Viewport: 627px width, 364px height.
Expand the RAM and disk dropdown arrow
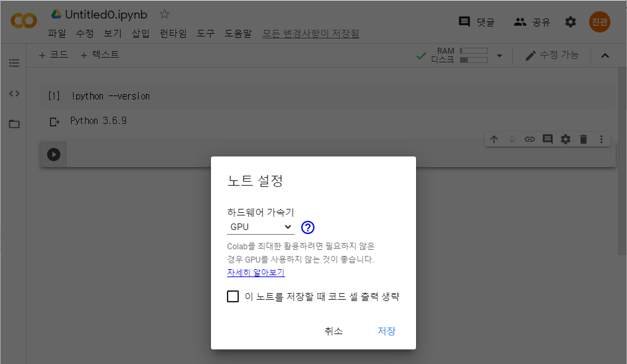point(500,56)
